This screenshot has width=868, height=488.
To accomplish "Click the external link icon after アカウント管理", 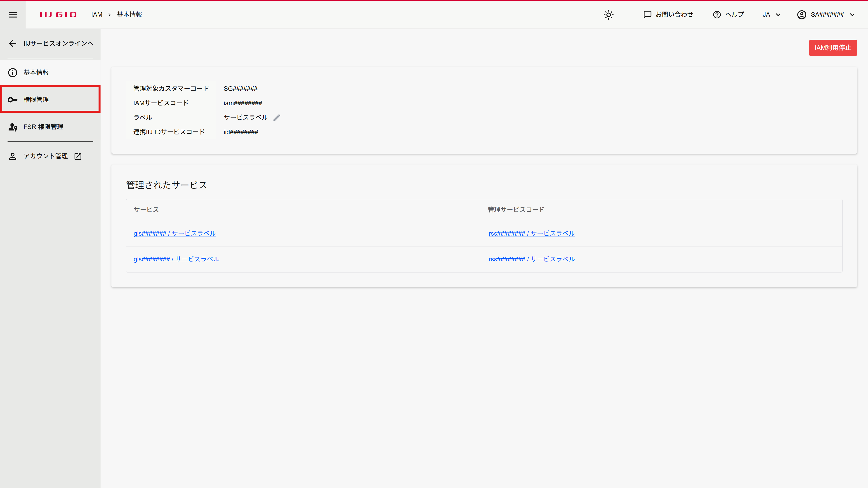I will (x=78, y=156).
